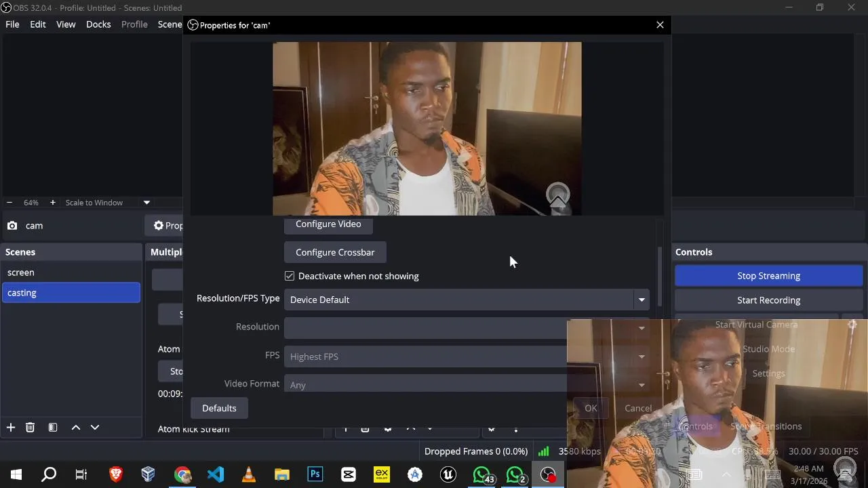Launch Brave browser from taskbar
This screenshot has height=488, width=868.
pyautogui.click(x=115, y=474)
